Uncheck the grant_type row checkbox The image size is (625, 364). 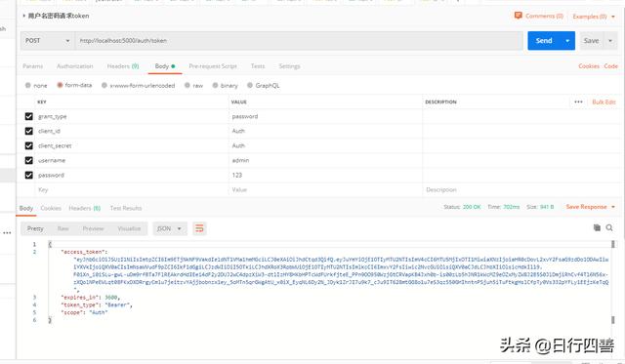pyautogui.click(x=28, y=116)
